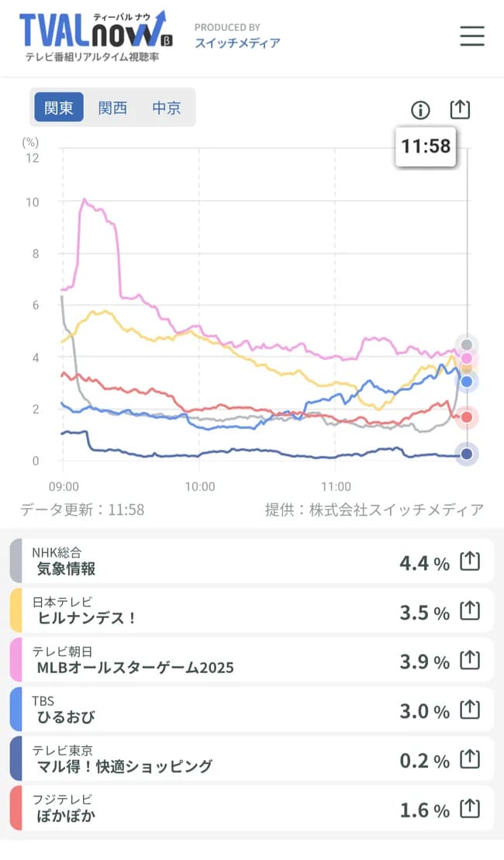The width and height of the screenshot is (504, 860).
Task: Open the hamburger menu
Action: tap(471, 36)
